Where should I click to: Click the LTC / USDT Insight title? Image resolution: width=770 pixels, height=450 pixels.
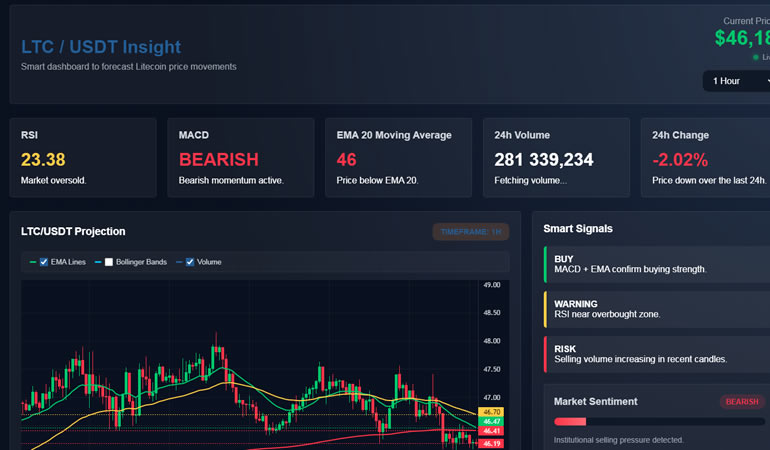pyautogui.click(x=101, y=47)
